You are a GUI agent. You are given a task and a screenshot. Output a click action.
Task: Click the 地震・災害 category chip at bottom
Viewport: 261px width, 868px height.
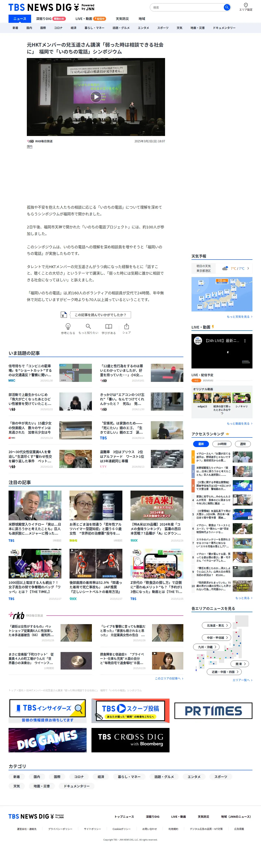pyautogui.click(x=42, y=786)
